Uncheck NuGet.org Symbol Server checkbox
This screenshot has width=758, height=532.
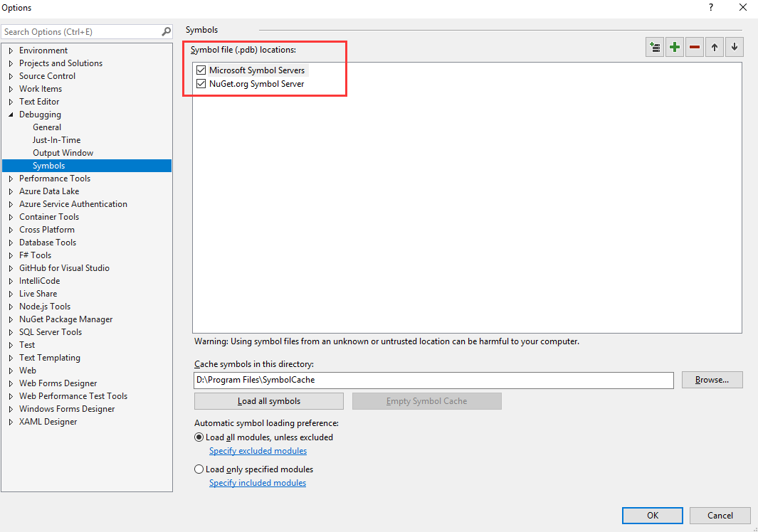(201, 84)
